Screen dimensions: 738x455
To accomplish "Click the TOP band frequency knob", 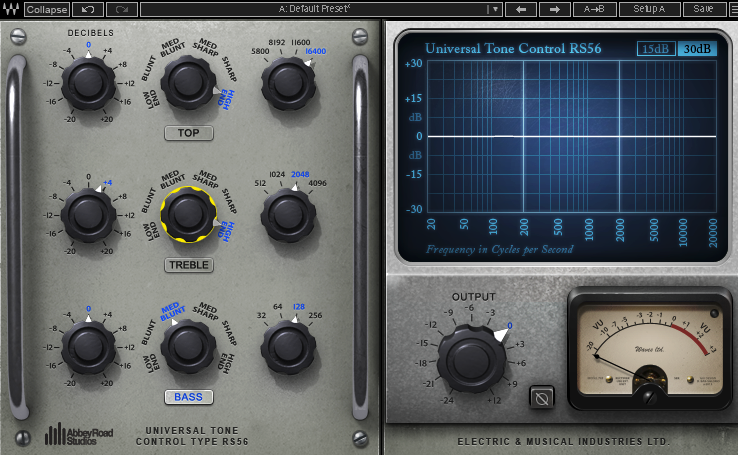I will pos(289,84).
